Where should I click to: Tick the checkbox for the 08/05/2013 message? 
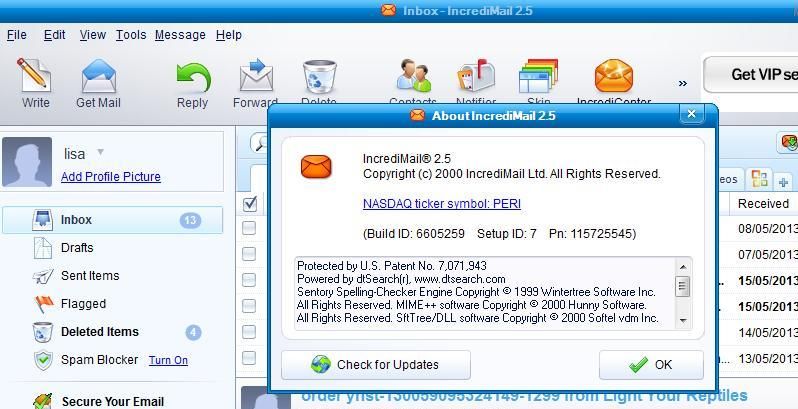click(249, 228)
